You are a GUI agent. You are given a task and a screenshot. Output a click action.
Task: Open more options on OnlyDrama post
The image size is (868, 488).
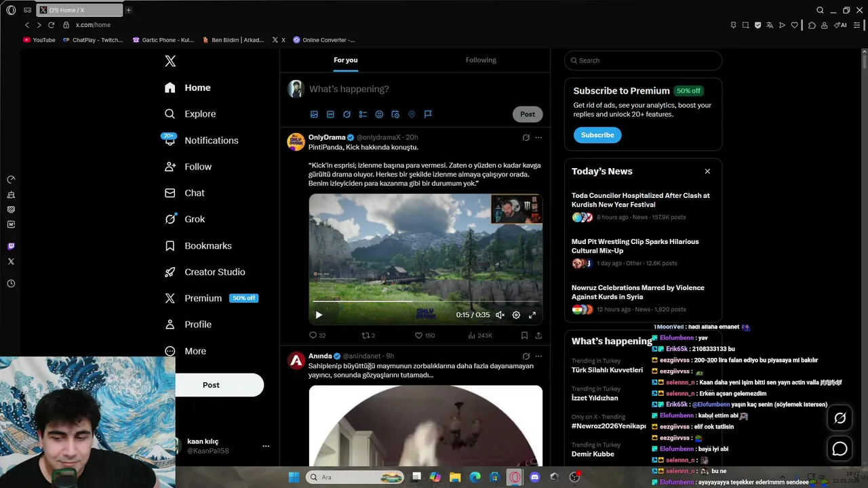point(538,138)
